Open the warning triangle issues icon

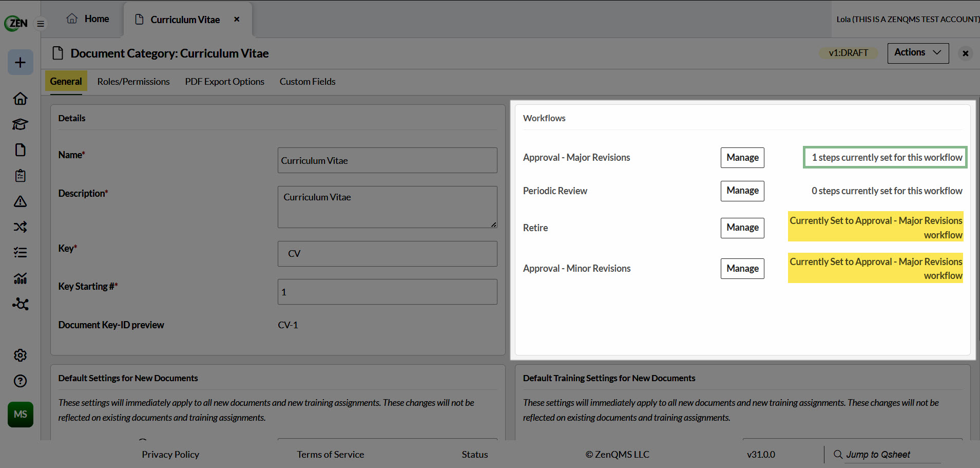(x=21, y=201)
